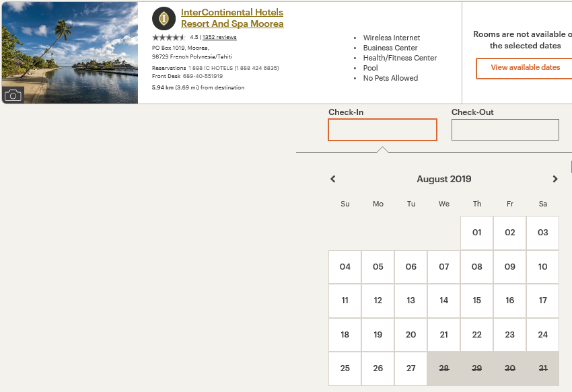Click the unavailable date 31
Image resolution: width=572 pixels, height=392 pixels.
coord(543,368)
